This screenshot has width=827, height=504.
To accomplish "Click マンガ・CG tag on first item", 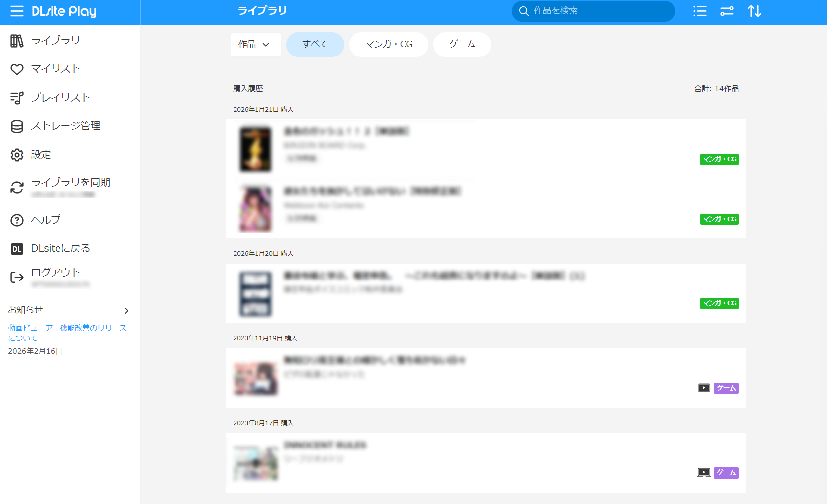I will point(719,159).
